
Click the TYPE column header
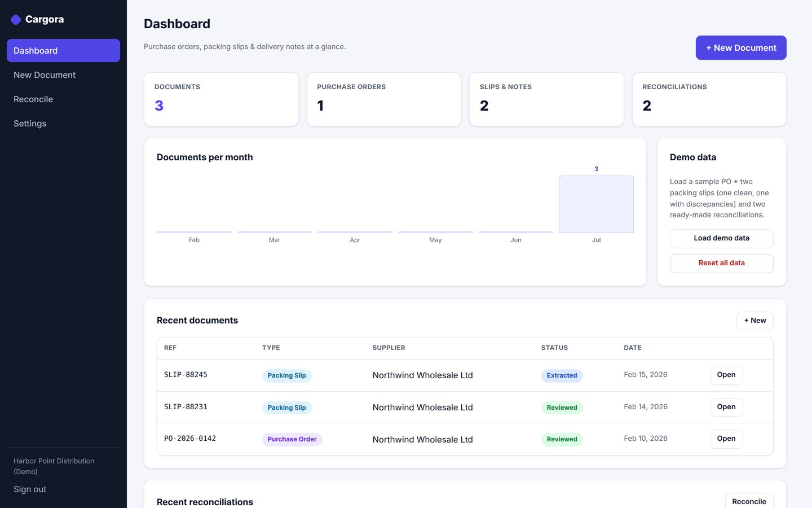(x=271, y=348)
